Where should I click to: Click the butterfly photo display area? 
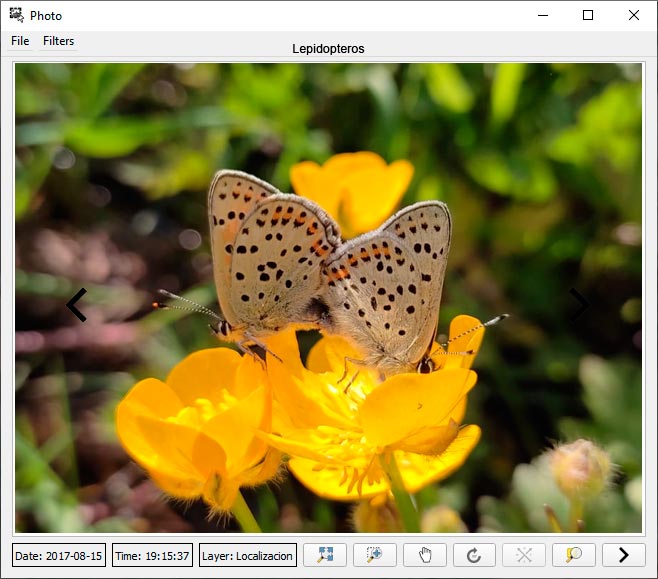328,298
